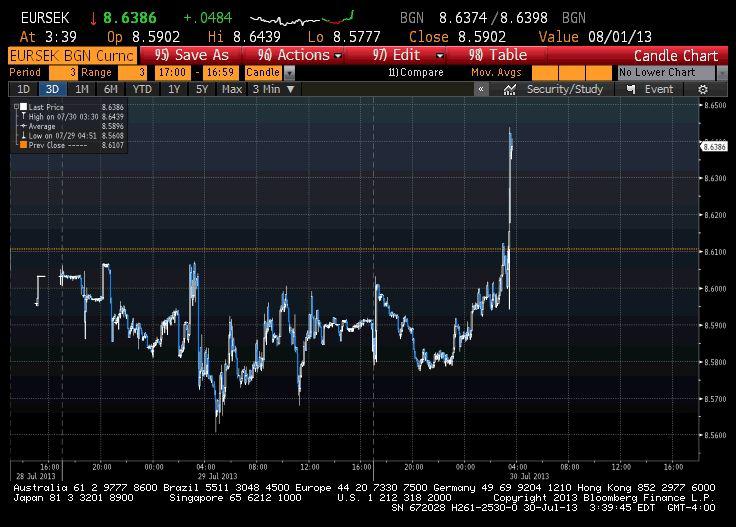
Task: Select the 6M time range
Action: tap(111, 89)
